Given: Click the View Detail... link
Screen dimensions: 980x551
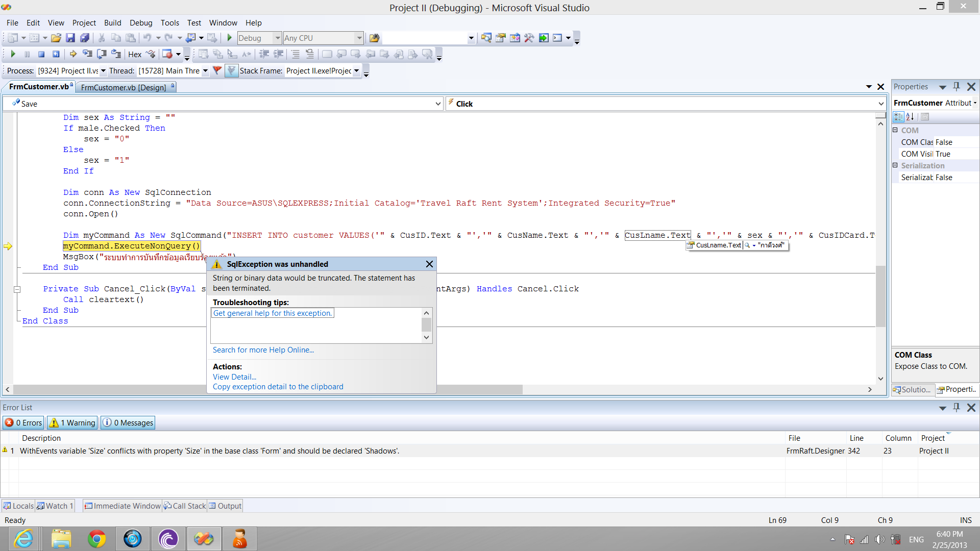Looking at the screenshot, I should 234,377.
